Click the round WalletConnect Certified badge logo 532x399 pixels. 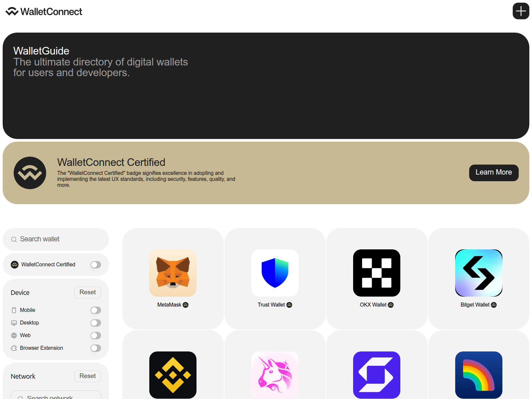(x=30, y=173)
